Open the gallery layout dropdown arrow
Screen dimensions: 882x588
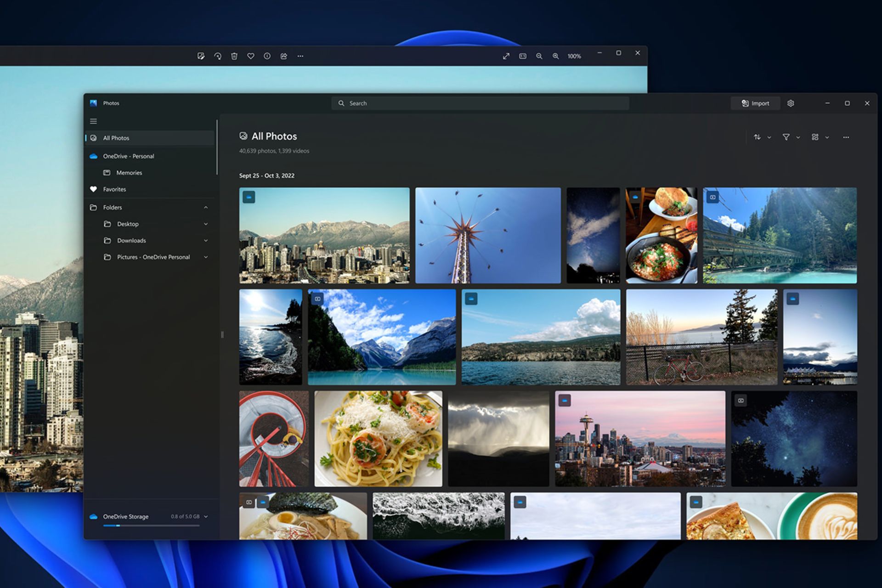(827, 137)
